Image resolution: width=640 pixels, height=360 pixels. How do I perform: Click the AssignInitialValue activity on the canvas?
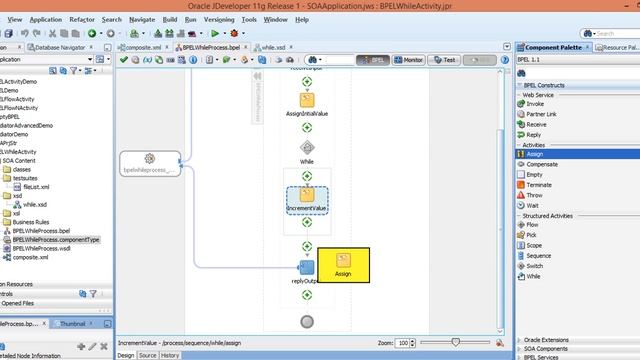[x=307, y=104]
